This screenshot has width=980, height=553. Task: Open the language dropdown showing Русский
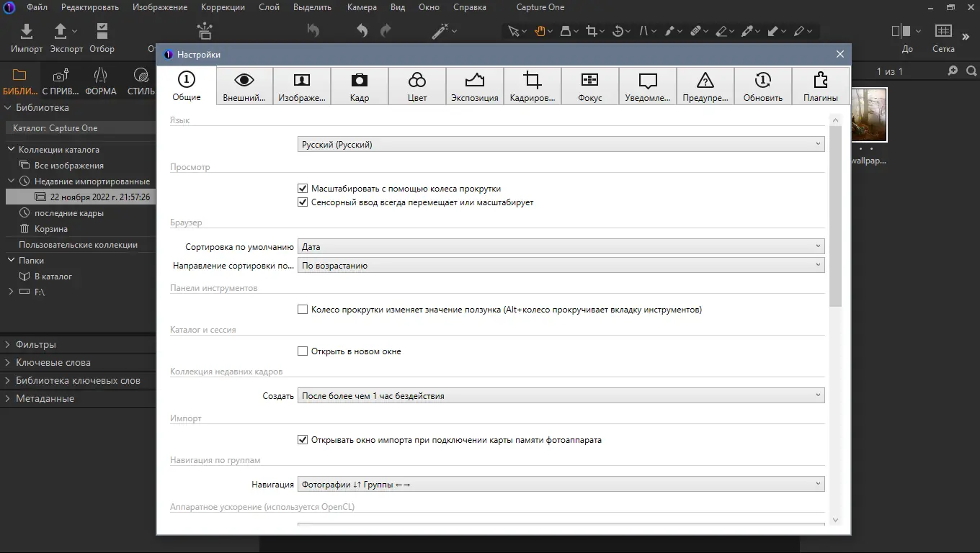point(561,145)
